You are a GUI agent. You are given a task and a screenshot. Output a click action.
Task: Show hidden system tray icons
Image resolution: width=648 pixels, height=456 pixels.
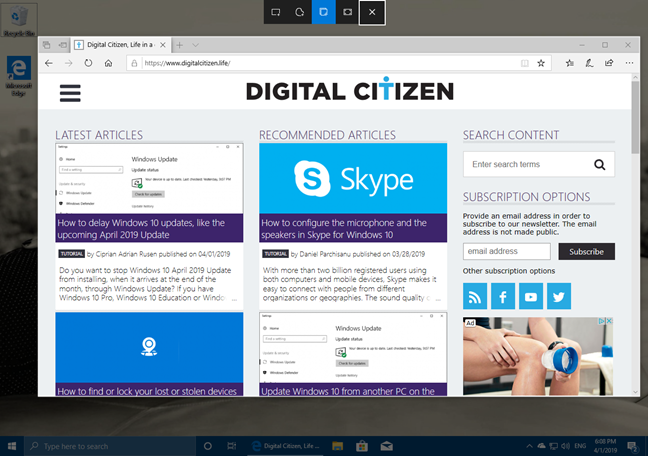529,446
